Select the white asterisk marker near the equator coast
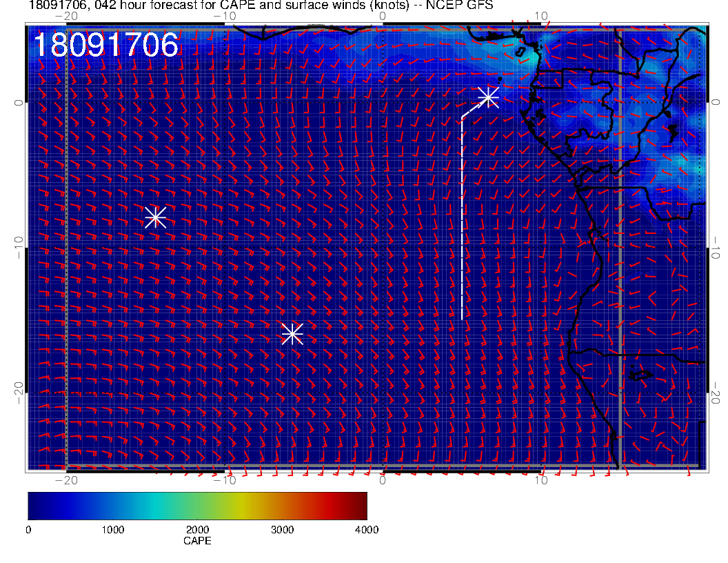This screenshot has height=563, width=728. [488, 97]
